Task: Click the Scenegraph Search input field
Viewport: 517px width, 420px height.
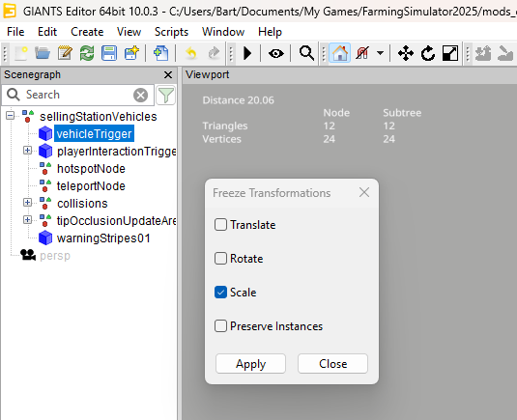Action: click(x=78, y=95)
